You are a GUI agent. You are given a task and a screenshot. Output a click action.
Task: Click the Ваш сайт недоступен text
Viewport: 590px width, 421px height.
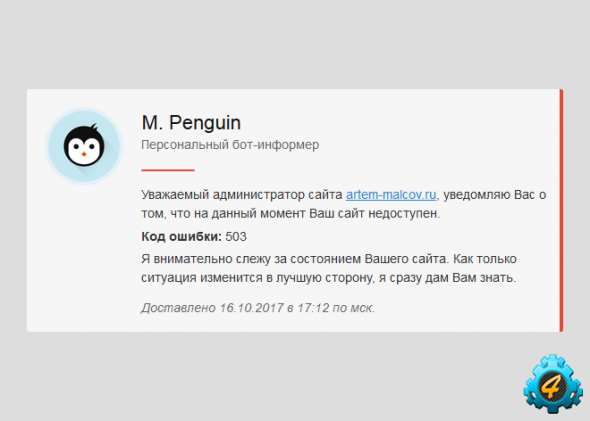tap(374, 214)
